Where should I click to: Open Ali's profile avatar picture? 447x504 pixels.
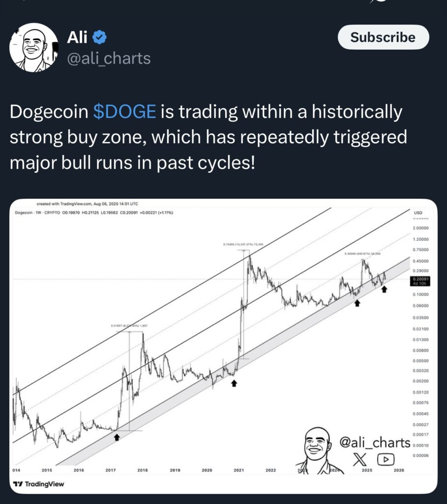tap(34, 48)
